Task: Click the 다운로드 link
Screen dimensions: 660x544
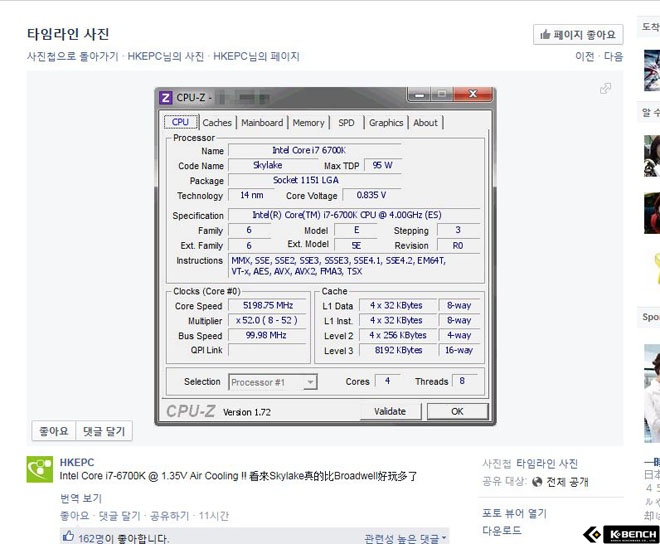Action: click(x=502, y=531)
